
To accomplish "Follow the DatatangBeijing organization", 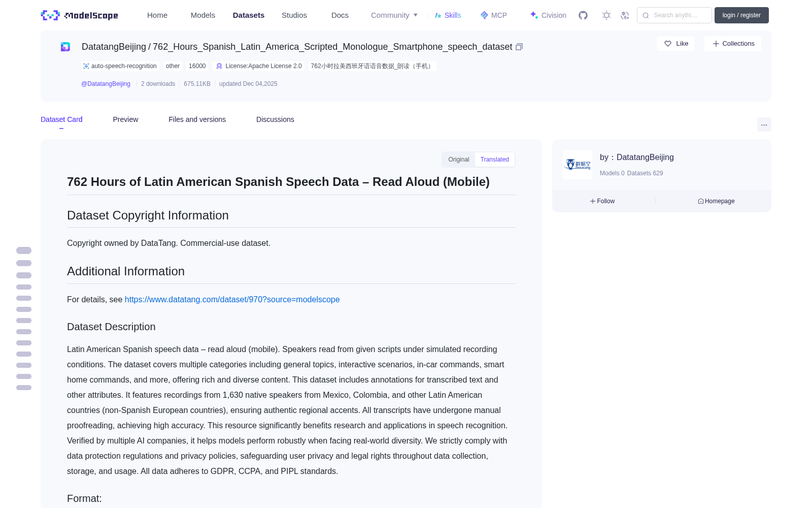I will [x=602, y=201].
